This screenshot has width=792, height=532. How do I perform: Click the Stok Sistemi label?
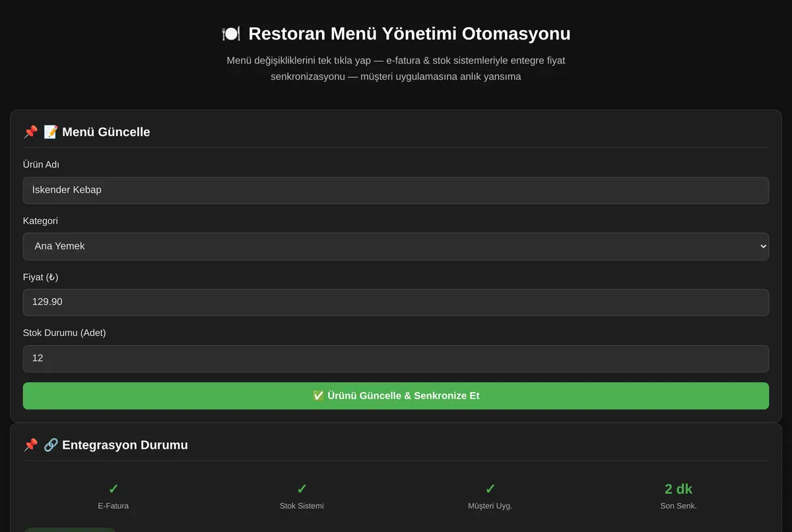[302, 506]
